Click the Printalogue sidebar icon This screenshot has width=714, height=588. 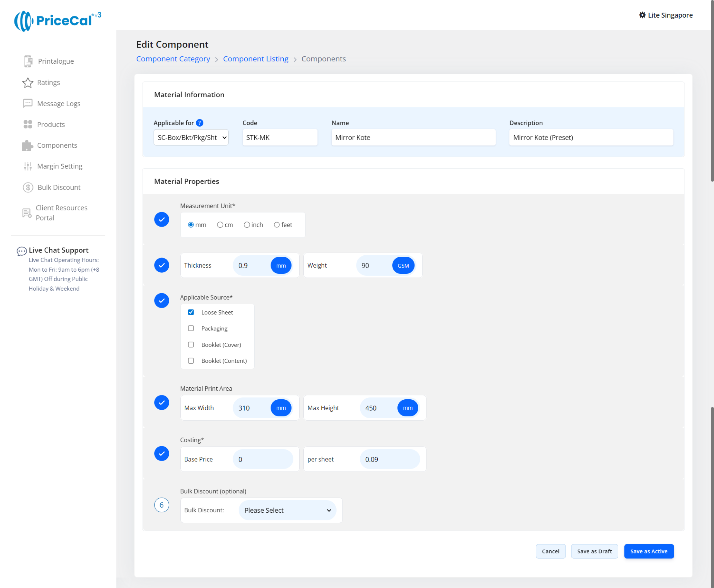pyautogui.click(x=28, y=61)
